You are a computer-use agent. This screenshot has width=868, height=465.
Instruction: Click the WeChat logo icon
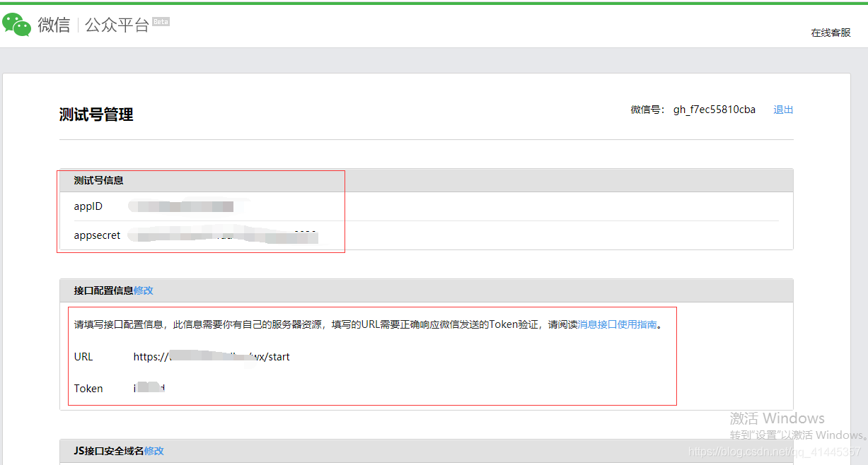[17, 25]
